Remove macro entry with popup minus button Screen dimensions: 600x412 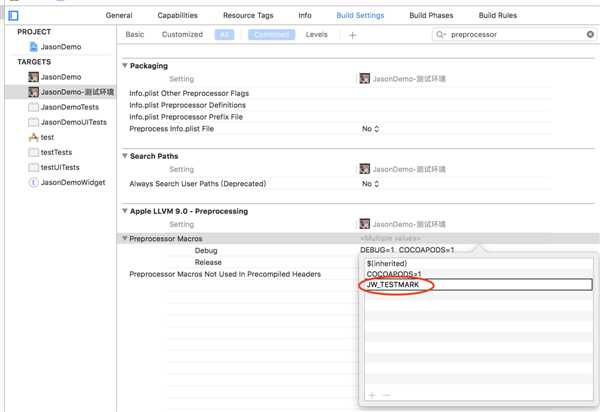tap(386, 395)
